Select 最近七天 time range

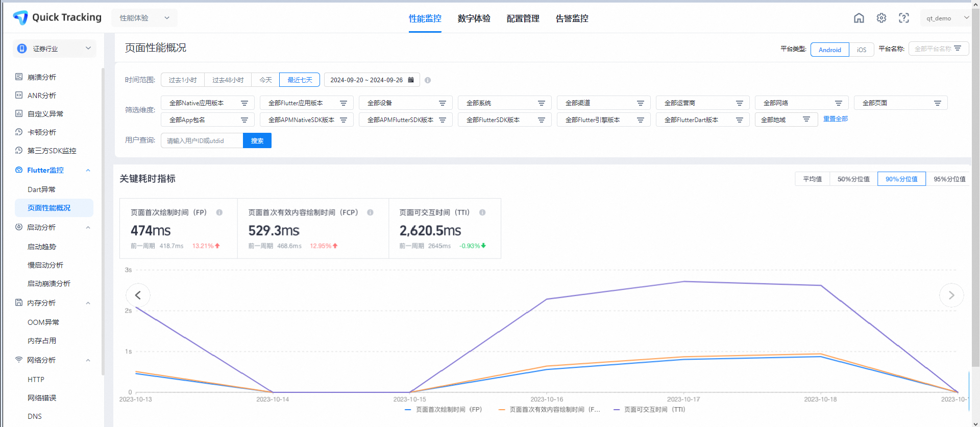[x=300, y=80]
